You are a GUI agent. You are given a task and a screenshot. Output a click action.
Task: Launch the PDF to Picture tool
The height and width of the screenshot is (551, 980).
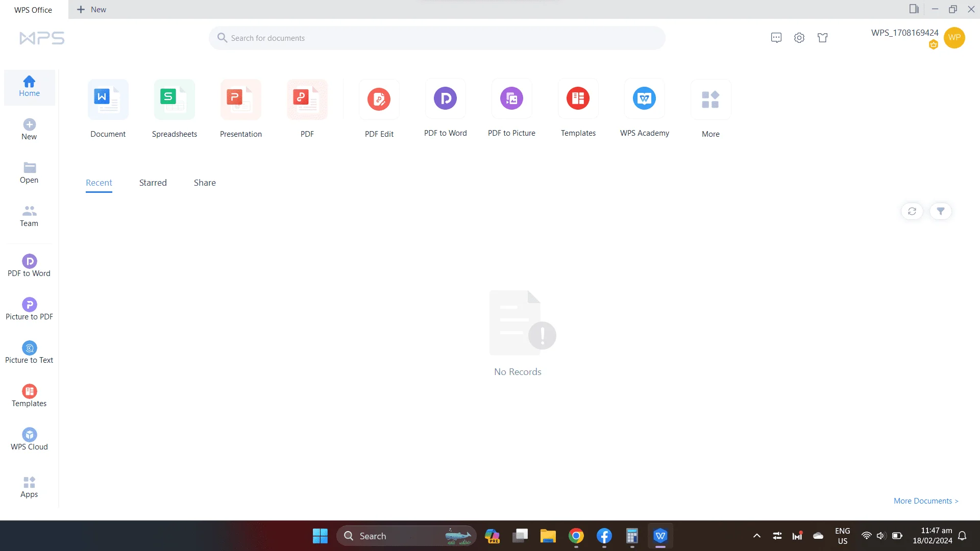[x=511, y=98]
